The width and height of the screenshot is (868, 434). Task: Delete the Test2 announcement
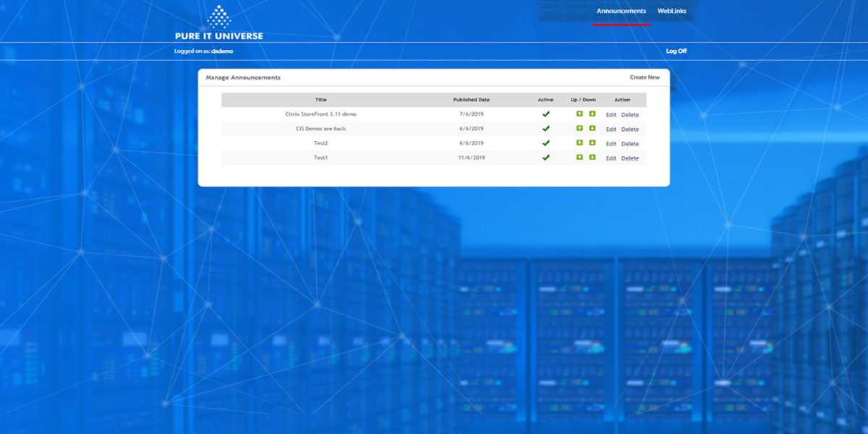tap(630, 143)
